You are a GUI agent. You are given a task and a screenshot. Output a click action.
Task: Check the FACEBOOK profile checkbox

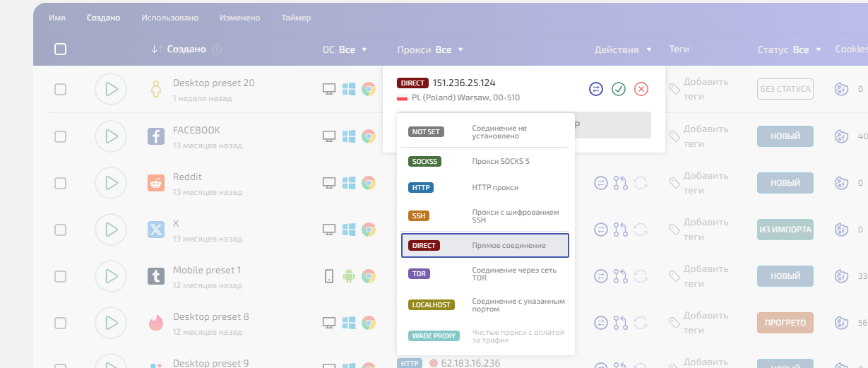(61, 136)
